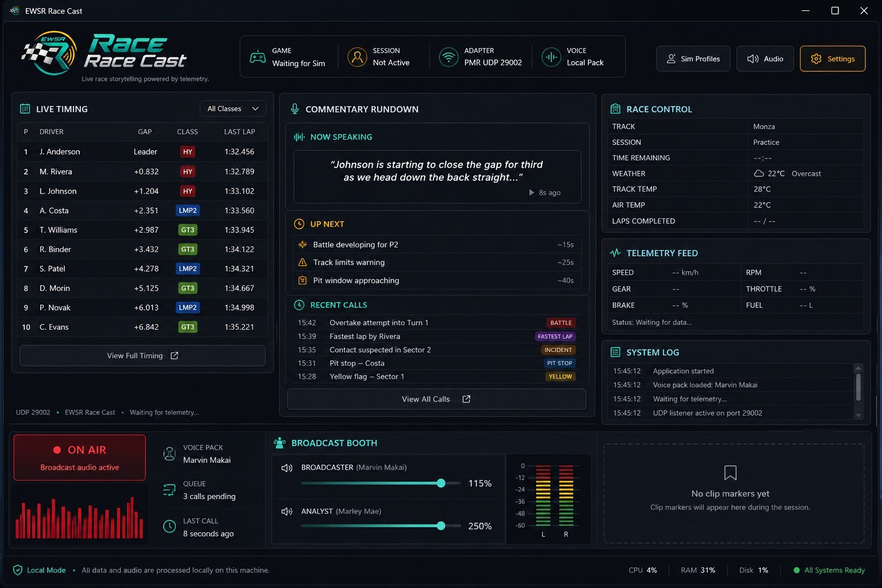The image size is (882, 588).
Task: Click the Voice Pack headset icon
Action: point(169,454)
